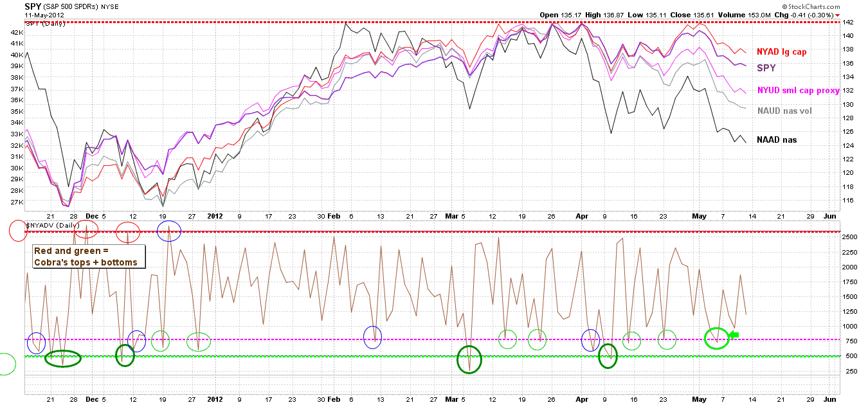Screen dimensions: 868x405
Task: Click the 35K left-axis label
Action: tap(17, 111)
